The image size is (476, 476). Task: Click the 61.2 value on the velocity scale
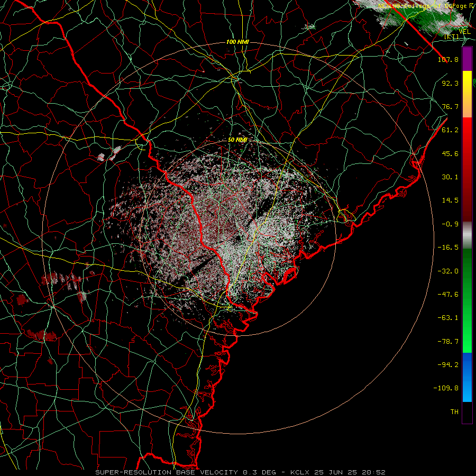[x=450, y=130]
